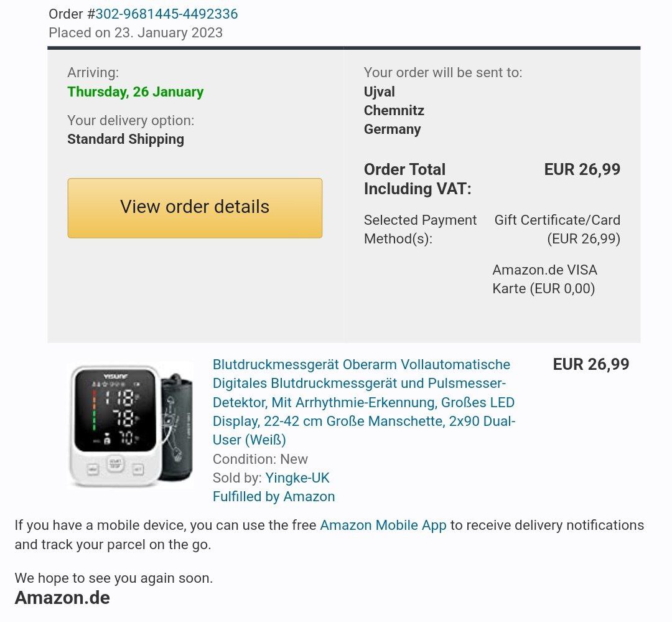Click the Chemnitz city line in address
This screenshot has height=622, width=672.
[x=394, y=110]
